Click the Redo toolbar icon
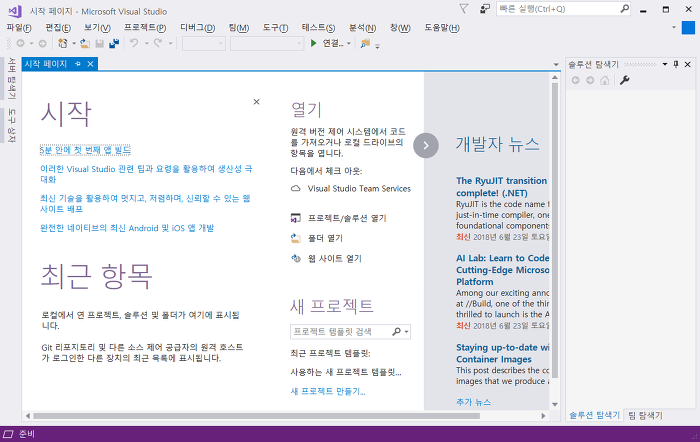 [x=158, y=43]
